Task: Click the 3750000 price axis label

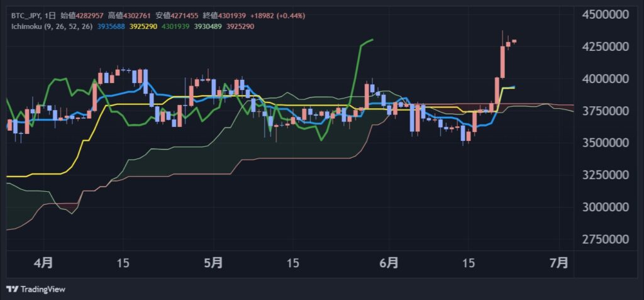Action: tap(606, 111)
